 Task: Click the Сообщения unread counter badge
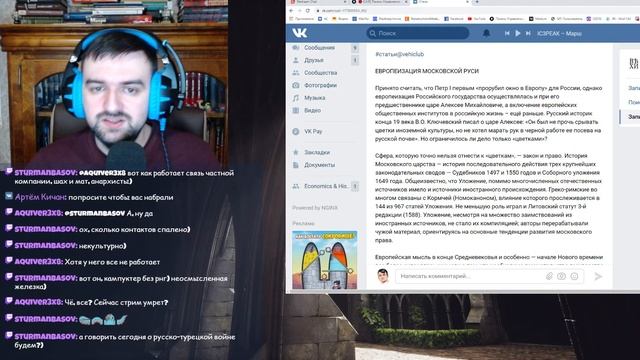tap(355, 48)
